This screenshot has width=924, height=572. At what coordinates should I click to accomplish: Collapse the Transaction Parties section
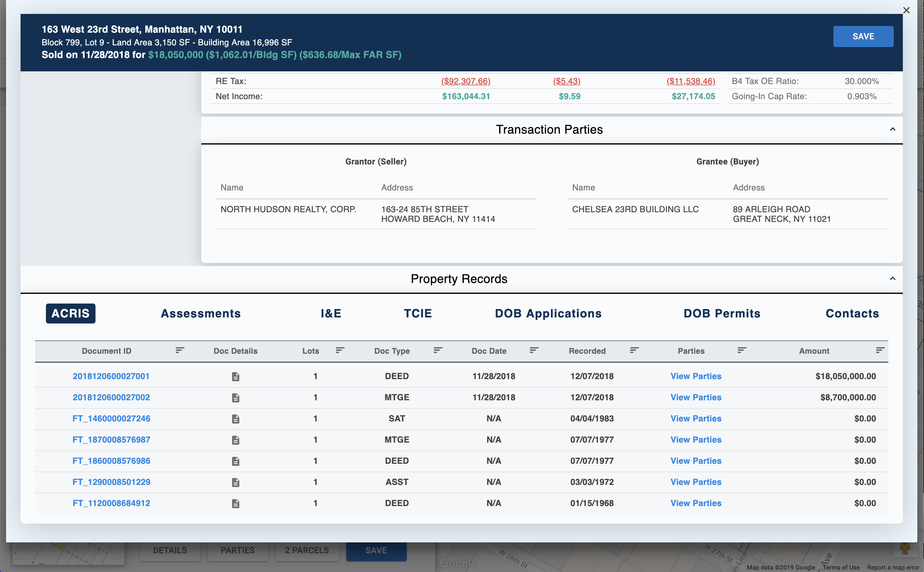tap(893, 129)
